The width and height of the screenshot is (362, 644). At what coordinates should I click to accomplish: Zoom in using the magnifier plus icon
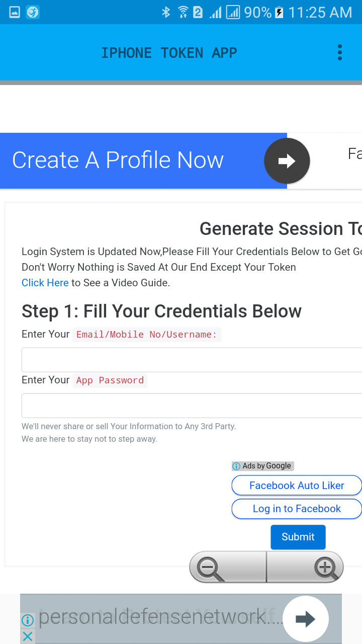point(325,568)
